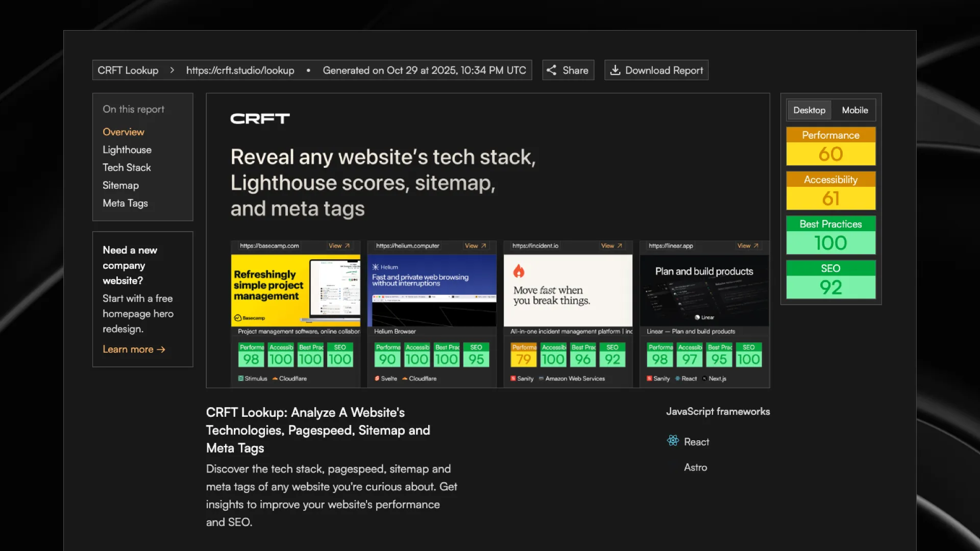
Task: Select the Desktop scores view
Action: pos(809,110)
